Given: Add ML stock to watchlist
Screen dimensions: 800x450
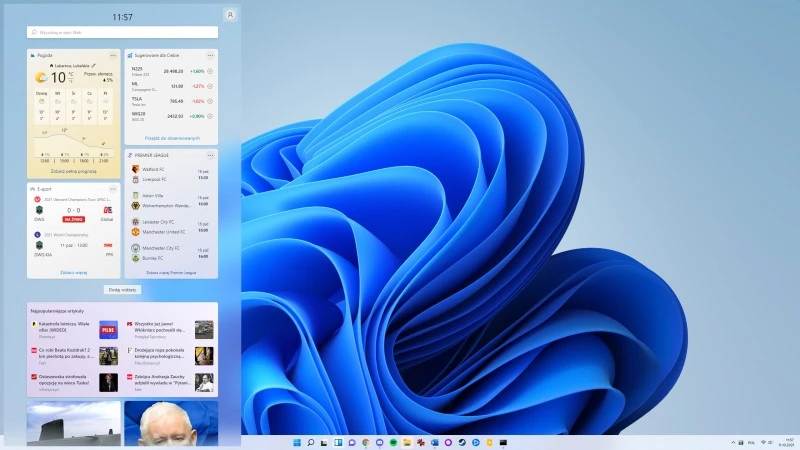Looking at the screenshot, I should tap(210, 86).
